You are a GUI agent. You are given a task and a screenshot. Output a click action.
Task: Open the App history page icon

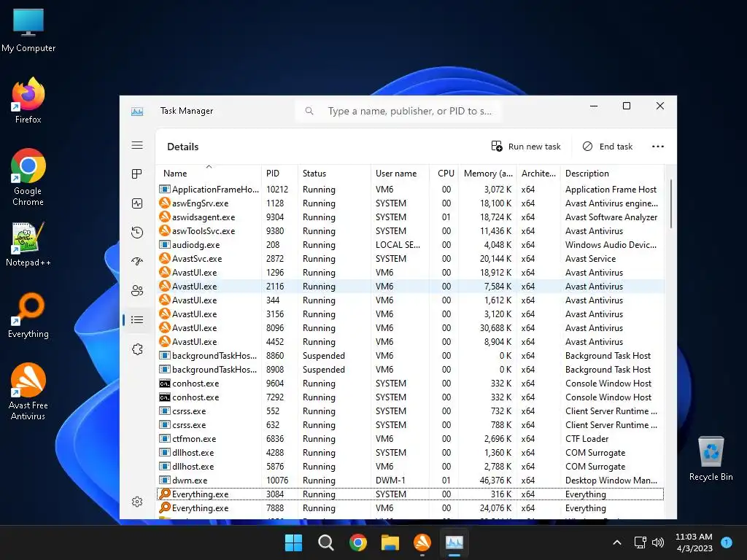pos(137,233)
